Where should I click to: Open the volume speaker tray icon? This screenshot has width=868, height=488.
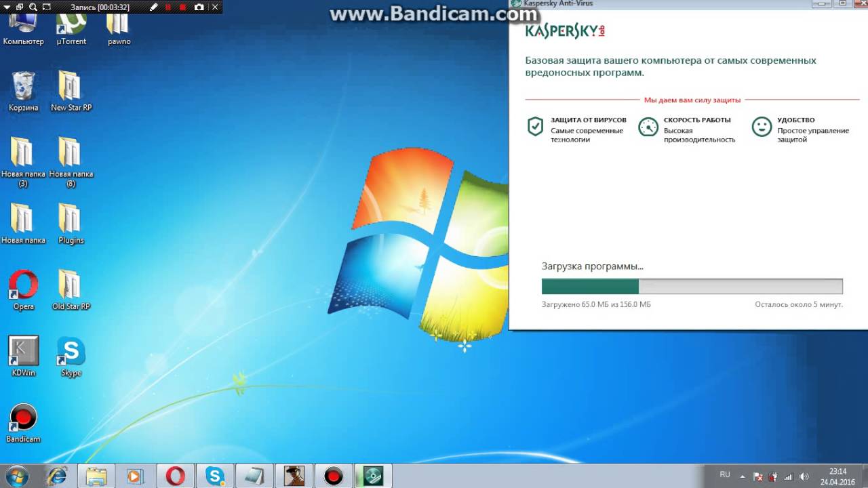[805, 476]
